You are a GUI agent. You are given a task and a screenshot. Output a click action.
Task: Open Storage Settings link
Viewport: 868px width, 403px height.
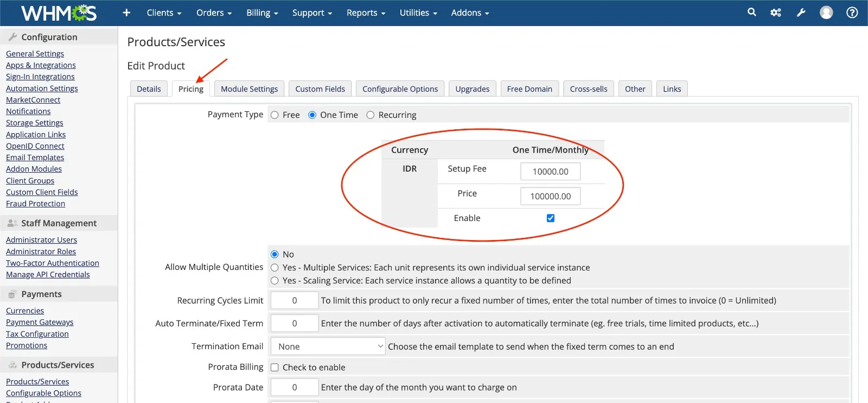coord(35,123)
